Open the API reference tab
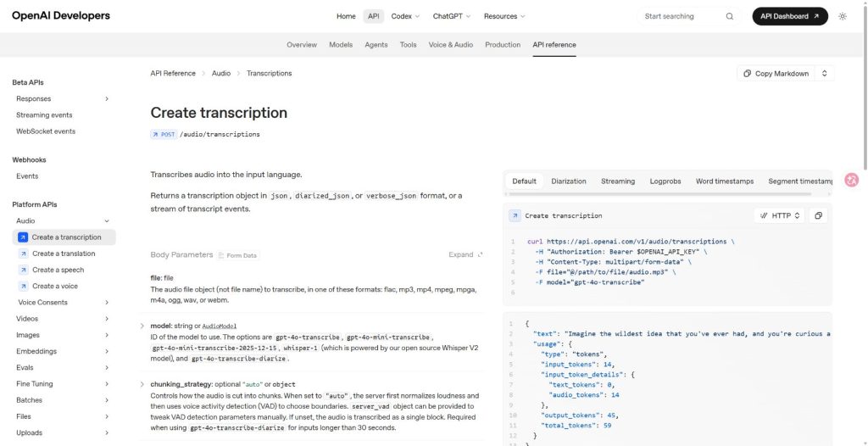This screenshot has width=868, height=446. (x=554, y=45)
